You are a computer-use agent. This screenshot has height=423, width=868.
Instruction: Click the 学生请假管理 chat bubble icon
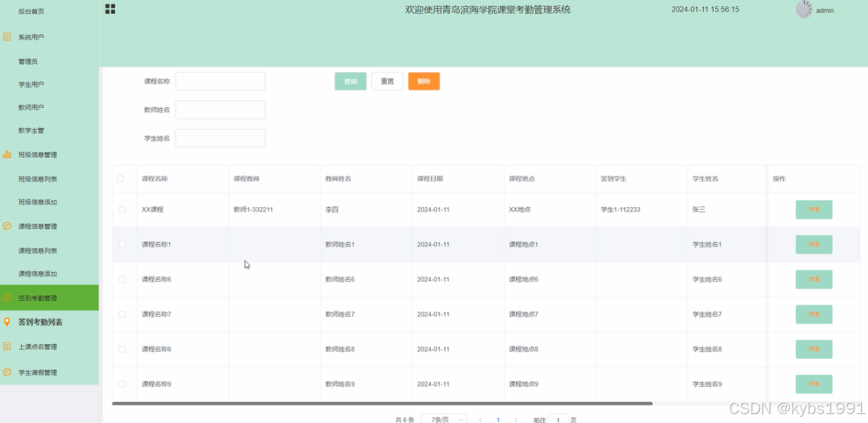pos(7,372)
